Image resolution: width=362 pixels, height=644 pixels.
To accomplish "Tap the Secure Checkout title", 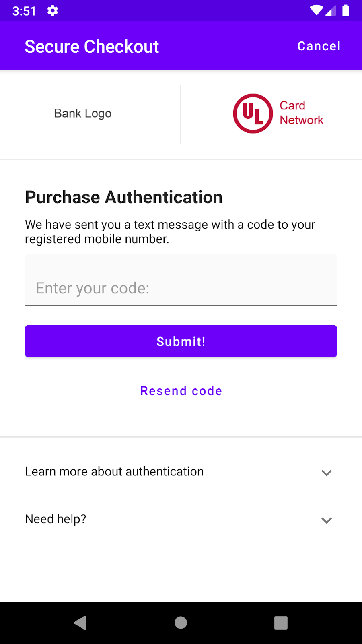I will tap(92, 47).
